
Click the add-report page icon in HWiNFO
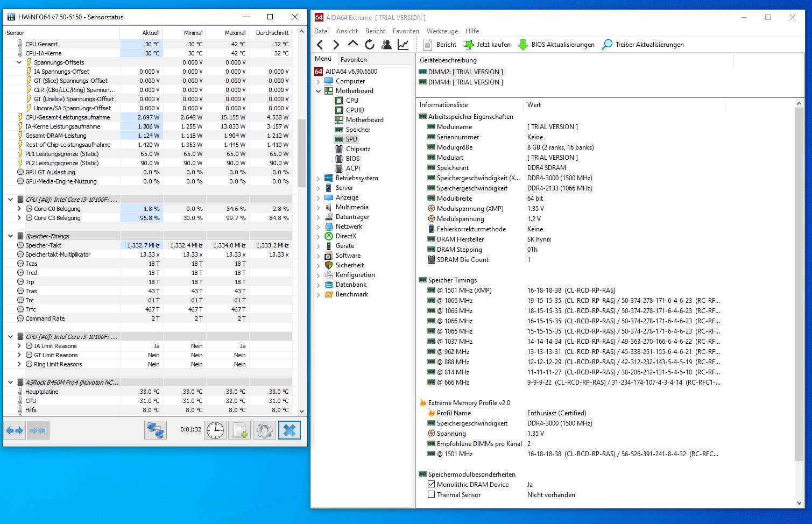coord(239,430)
